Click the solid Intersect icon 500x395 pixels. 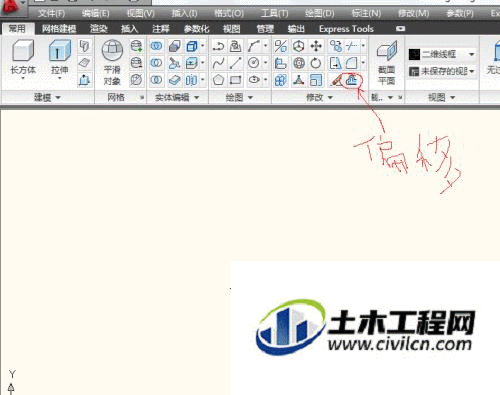click(156, 80)
